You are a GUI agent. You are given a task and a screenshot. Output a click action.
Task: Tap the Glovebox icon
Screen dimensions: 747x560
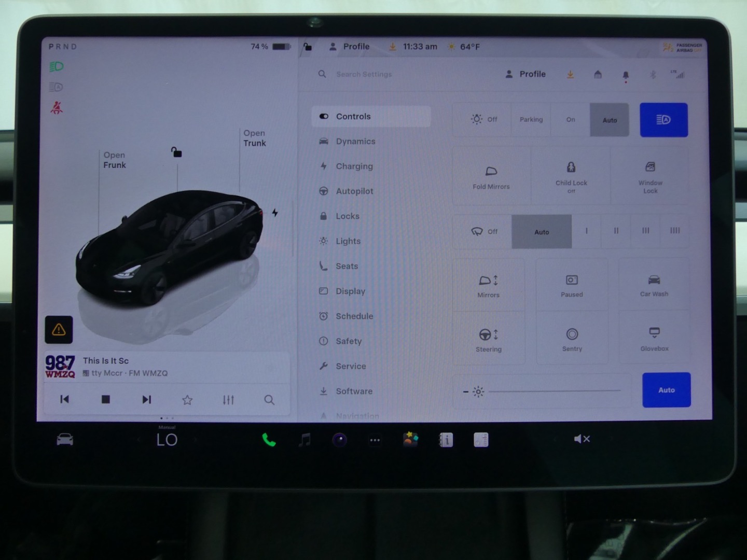pos(654,338)
